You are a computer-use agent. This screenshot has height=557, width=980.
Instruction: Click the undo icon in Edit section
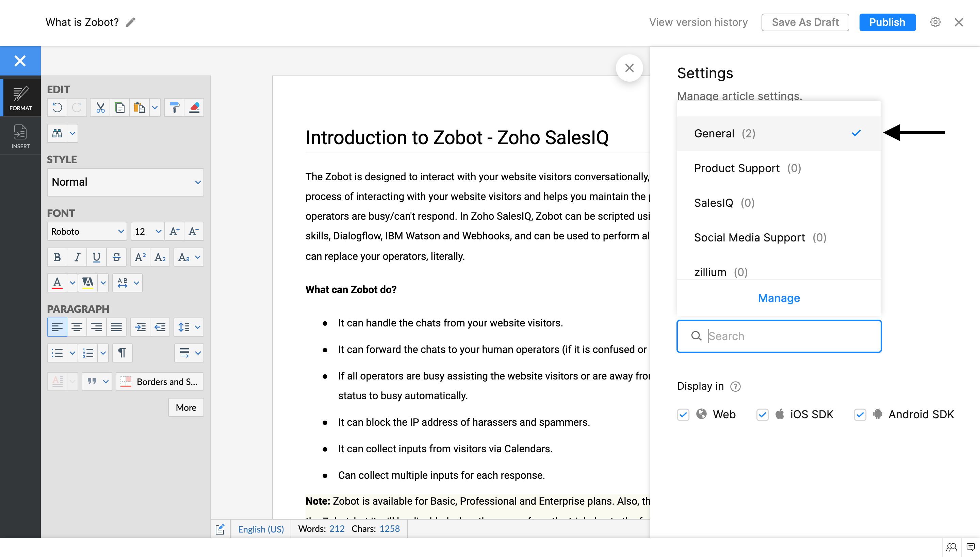tap(57, 107)
